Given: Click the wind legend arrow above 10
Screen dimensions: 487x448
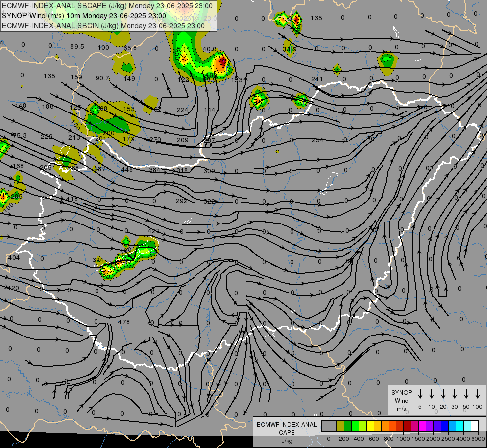Looking at the screenshot, I should point(432,394).
